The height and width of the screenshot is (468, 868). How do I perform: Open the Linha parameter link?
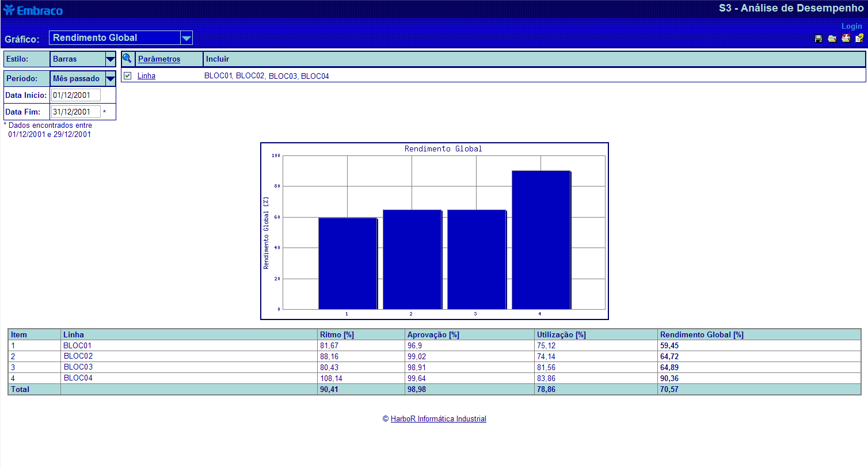click(x=146, y=75)
